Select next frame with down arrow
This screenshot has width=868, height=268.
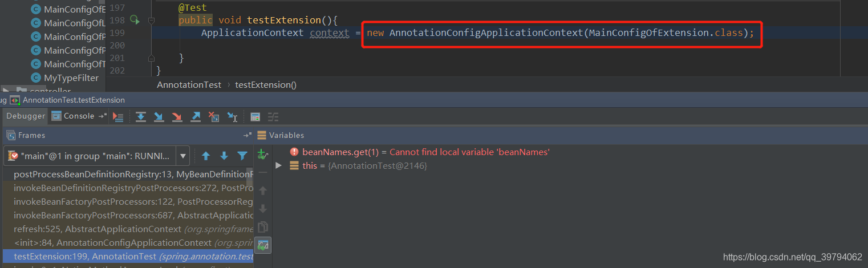click(224, 156)
